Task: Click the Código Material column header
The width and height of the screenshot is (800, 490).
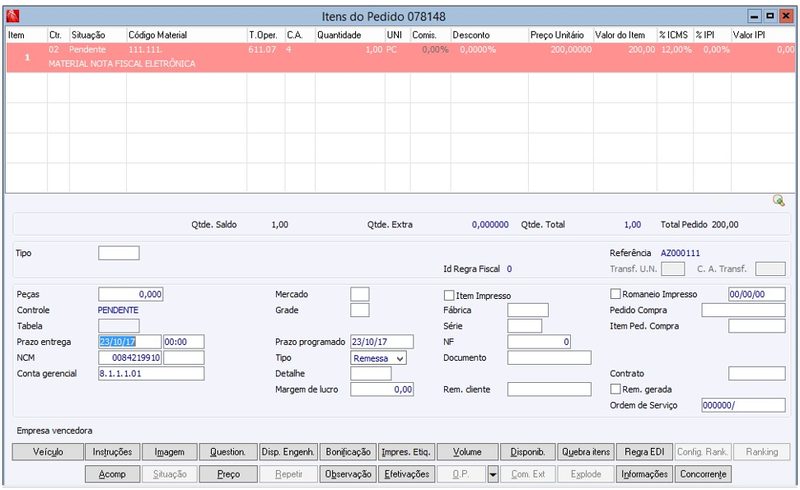Action: [186, 35]
